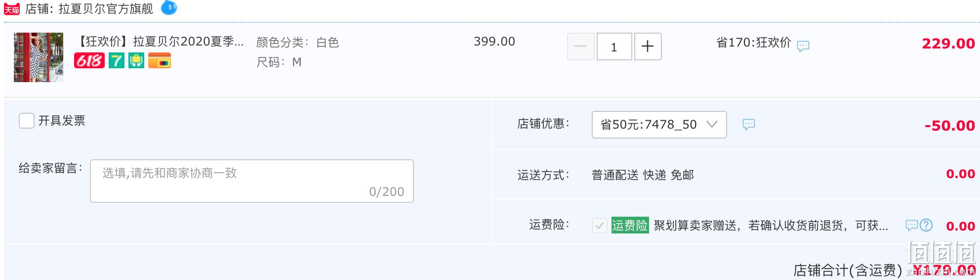
Task: Decrease quantity with the minus button
Action: coord(580,47)
